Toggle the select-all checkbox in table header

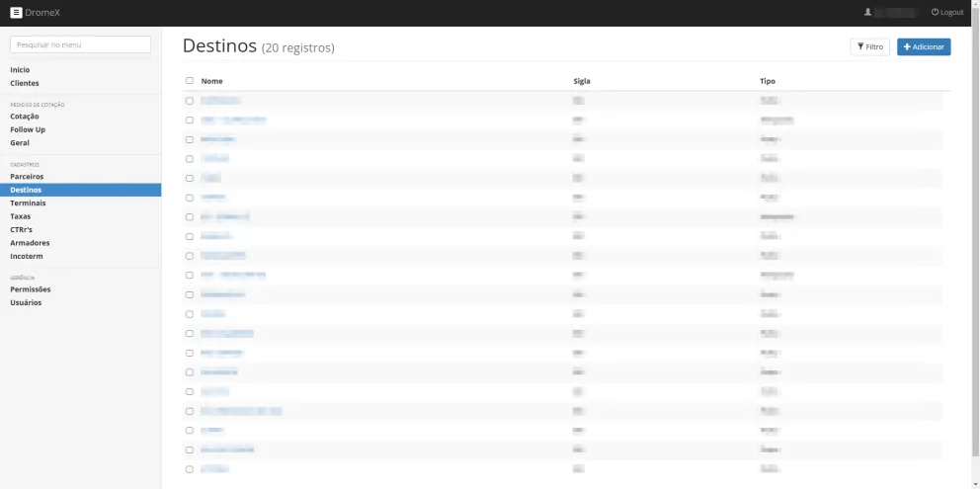190,81
